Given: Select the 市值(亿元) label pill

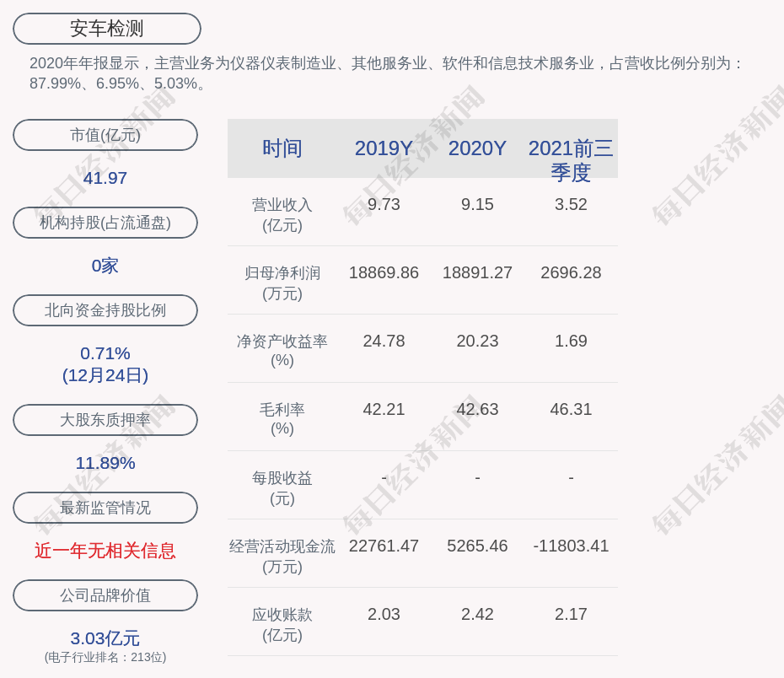Looking at the screenshot, I should click(105, 135).
